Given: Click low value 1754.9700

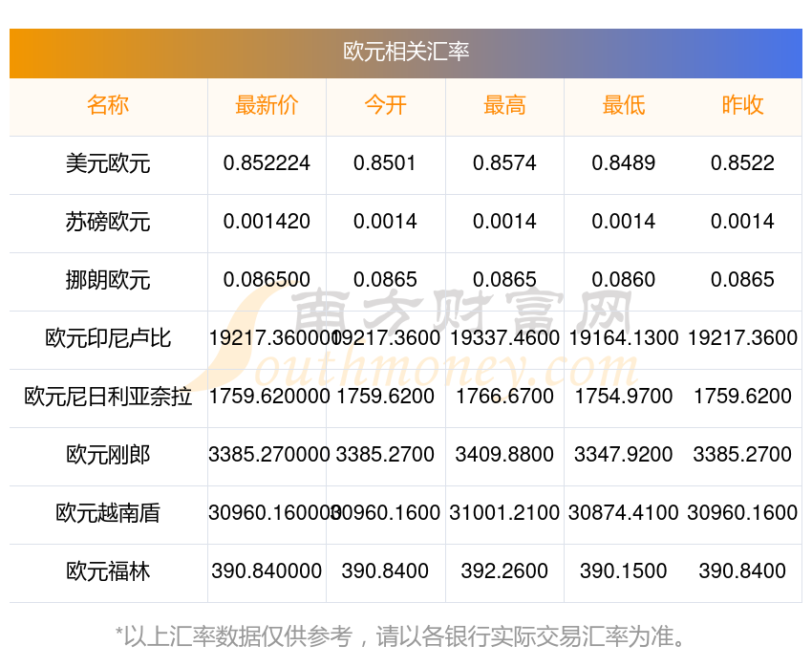Looking at the screenshot, I should point(624,397).
